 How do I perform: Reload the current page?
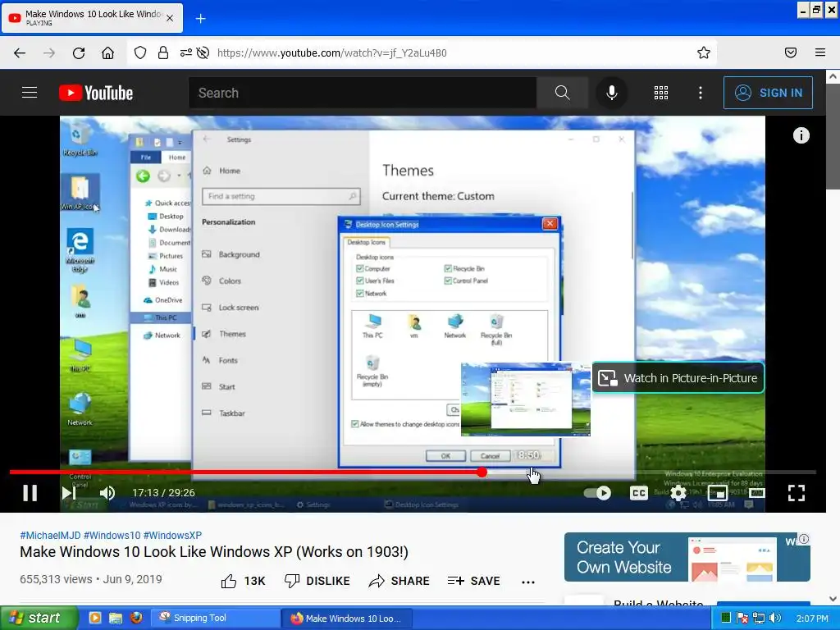(x=79, y=52)
